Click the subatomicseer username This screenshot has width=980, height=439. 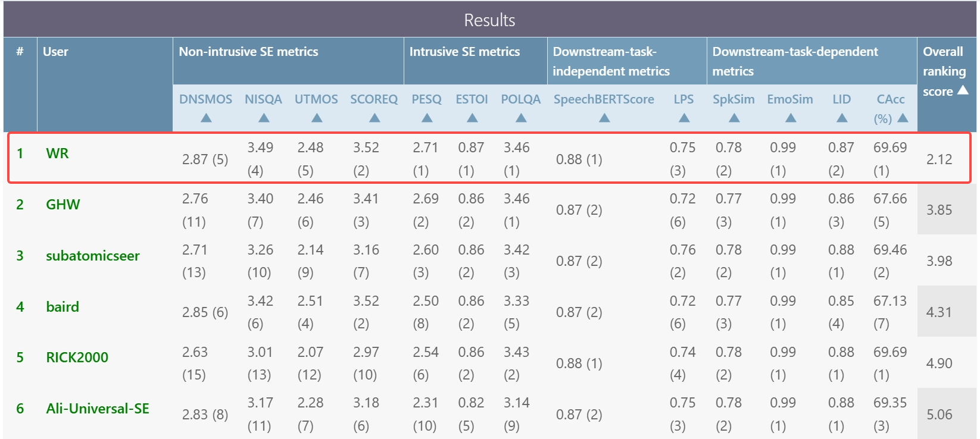tap(93, 256)
